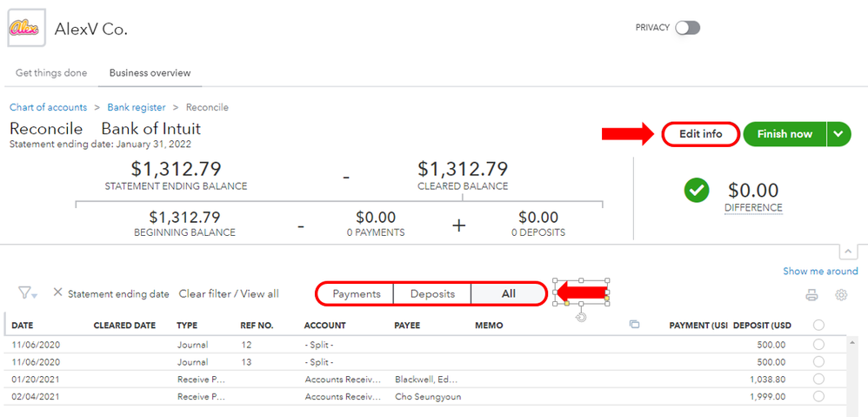Mark Journal ref 13 as cleared
This screenshot has height=417, width=868.
818,362
